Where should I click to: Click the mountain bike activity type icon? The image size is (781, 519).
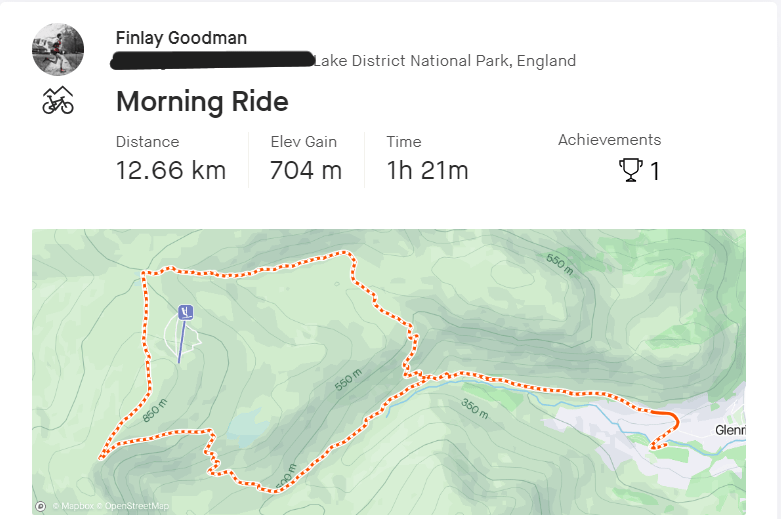coord(58,100)
